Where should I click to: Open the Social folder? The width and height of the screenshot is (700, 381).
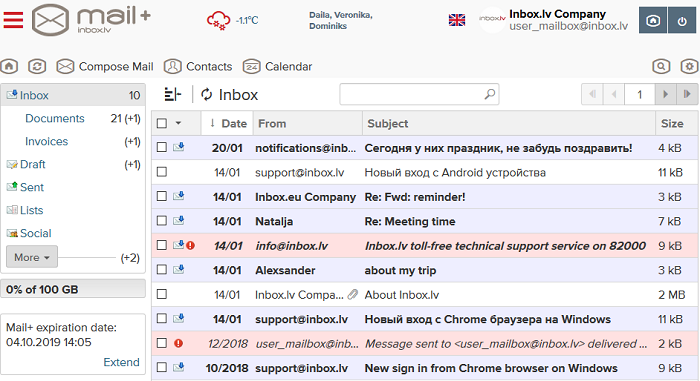click(x=35, y=233)
